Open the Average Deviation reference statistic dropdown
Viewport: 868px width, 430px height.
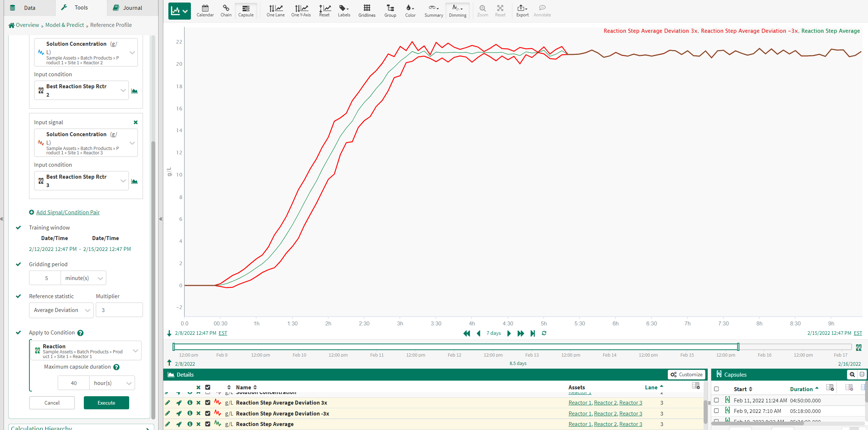[x=61, y=310]
